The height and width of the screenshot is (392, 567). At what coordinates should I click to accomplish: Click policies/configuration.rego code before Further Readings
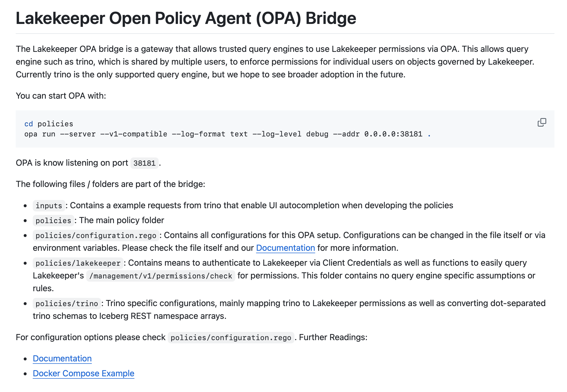tap(231, 337)
